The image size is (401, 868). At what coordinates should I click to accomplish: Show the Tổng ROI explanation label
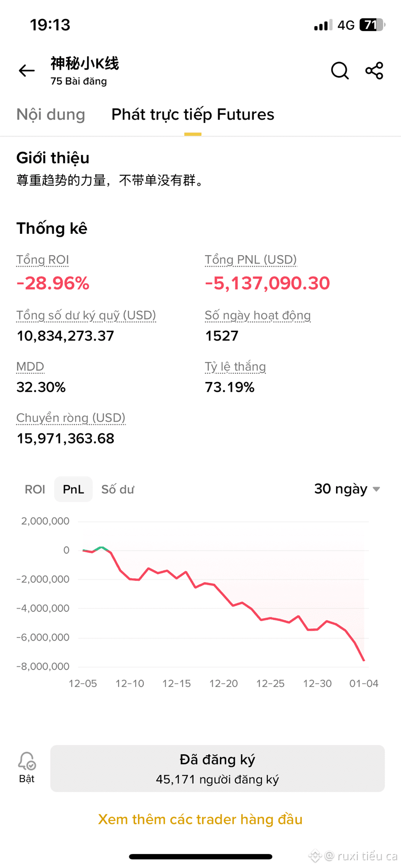click(x=43, y=260)
